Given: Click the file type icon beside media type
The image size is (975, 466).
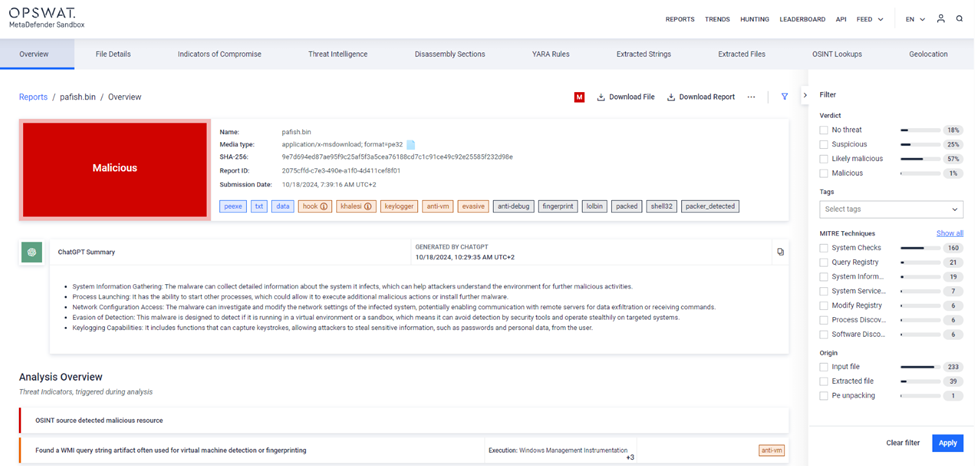Looking at the screenshot, I should click(411, 144).
